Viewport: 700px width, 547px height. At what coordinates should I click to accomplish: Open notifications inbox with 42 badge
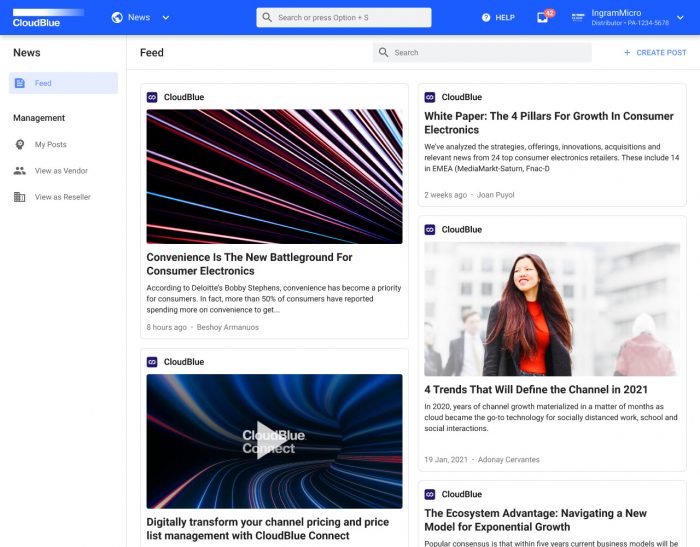click(544, 17)
